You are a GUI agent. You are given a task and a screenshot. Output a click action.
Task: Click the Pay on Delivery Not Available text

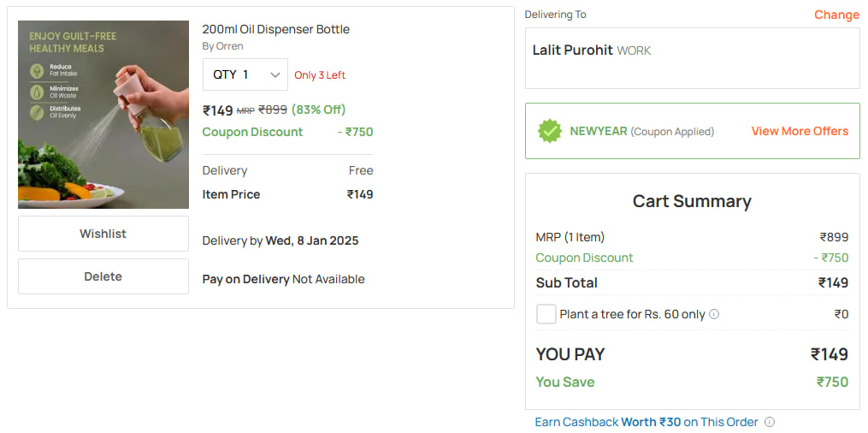[283, 279]
